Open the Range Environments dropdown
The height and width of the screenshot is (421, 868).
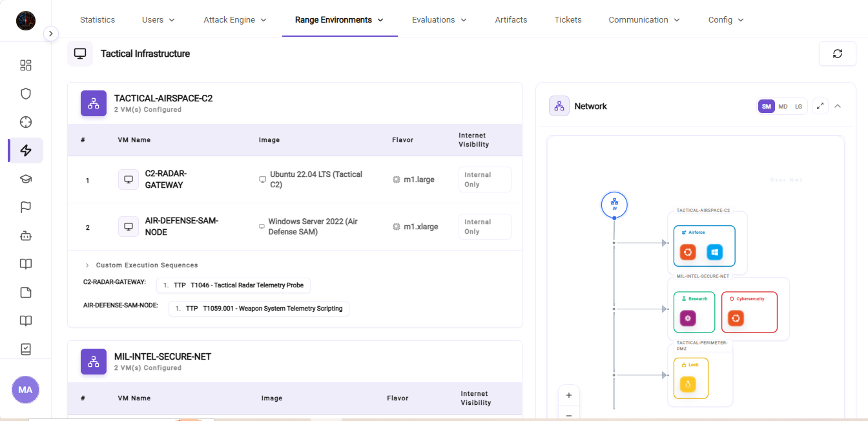(340, 20)
